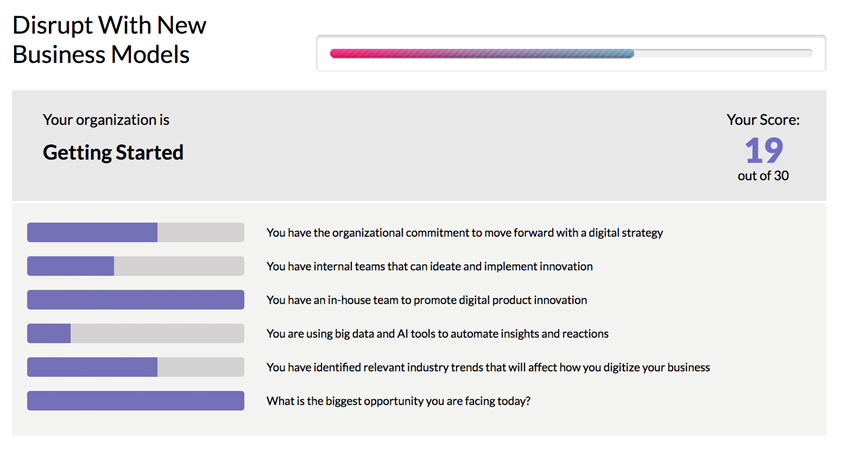Click the 'internal teams that can ideate' text
Image resolution: width=846 pixels, height=456 pixels.
[x=429, y=266]
